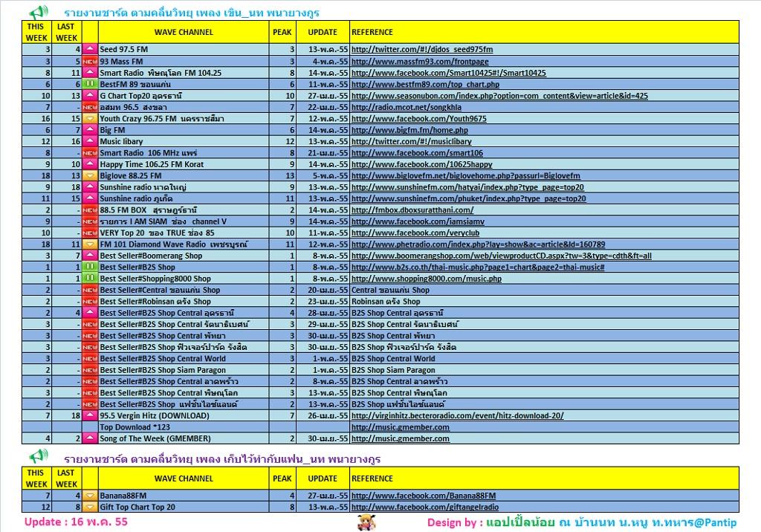Open the facebook.com/giftangelradio link
761x532 pixels.
click(425, 507)
